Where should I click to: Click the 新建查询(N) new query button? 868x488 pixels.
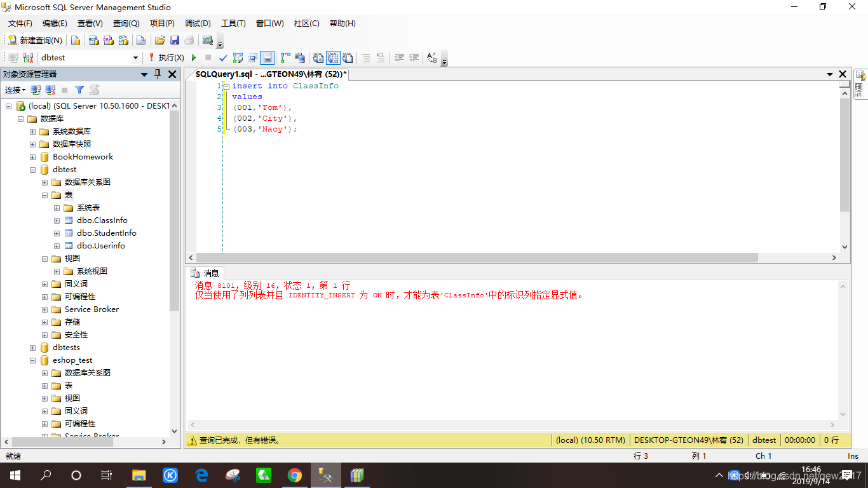[x=34, y=40]
